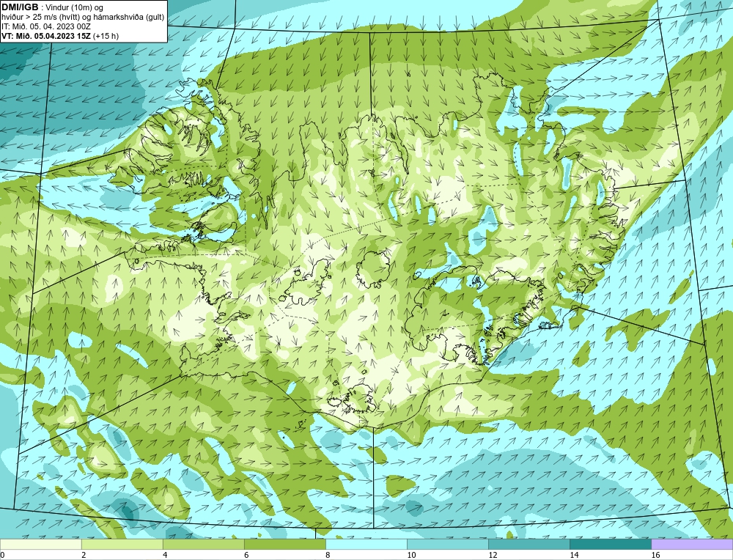Screen dimensions: 733x560
Task: Click the 2–4 m/s light green legend swatch
Action: pyautogui.click(x=122, y=544)
